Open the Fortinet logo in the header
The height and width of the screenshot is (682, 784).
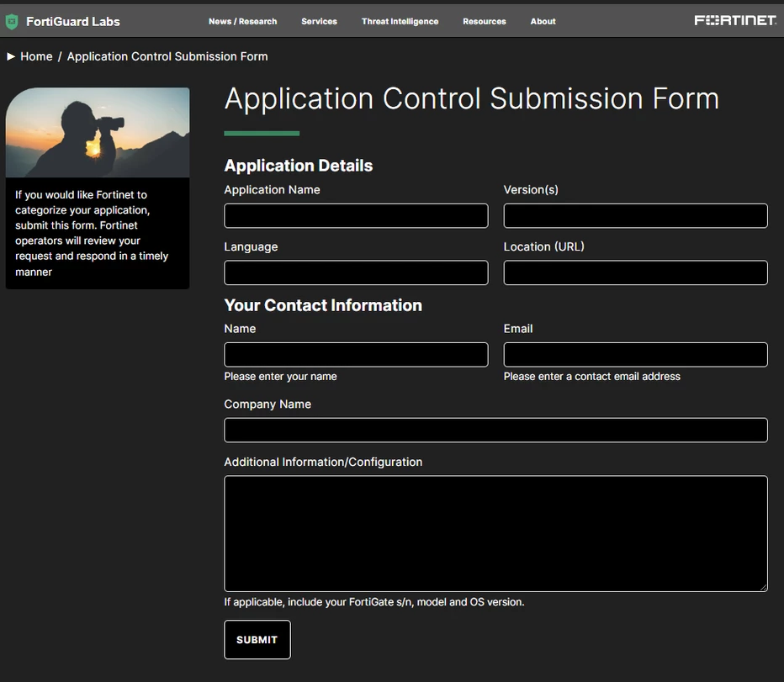[735, 20]
